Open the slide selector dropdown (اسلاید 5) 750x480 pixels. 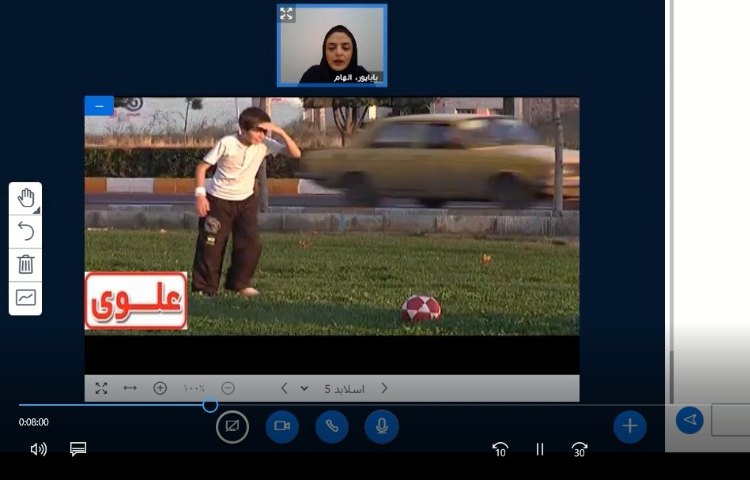pyautogui.click(x=333, y=389)
